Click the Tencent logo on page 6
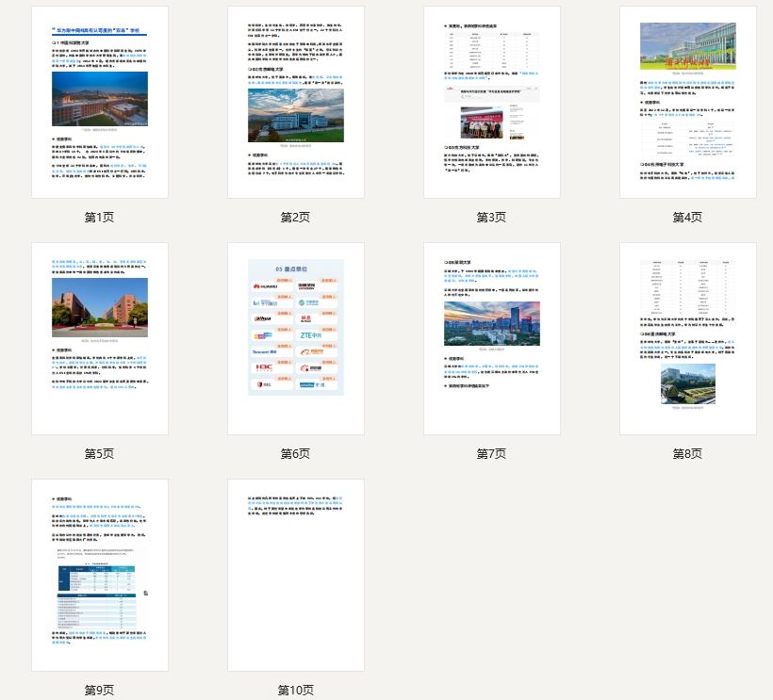 [264, 351]
